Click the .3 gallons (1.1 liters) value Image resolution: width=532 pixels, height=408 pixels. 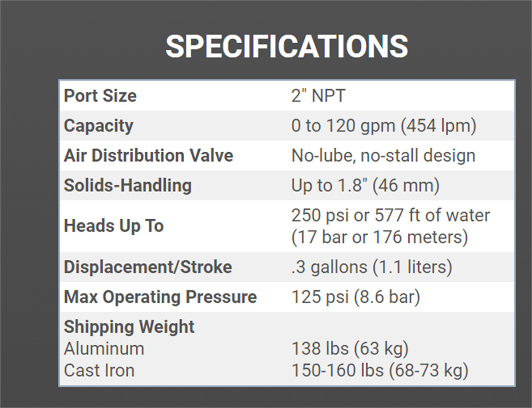pyautogui.click(x=372, y=267)
